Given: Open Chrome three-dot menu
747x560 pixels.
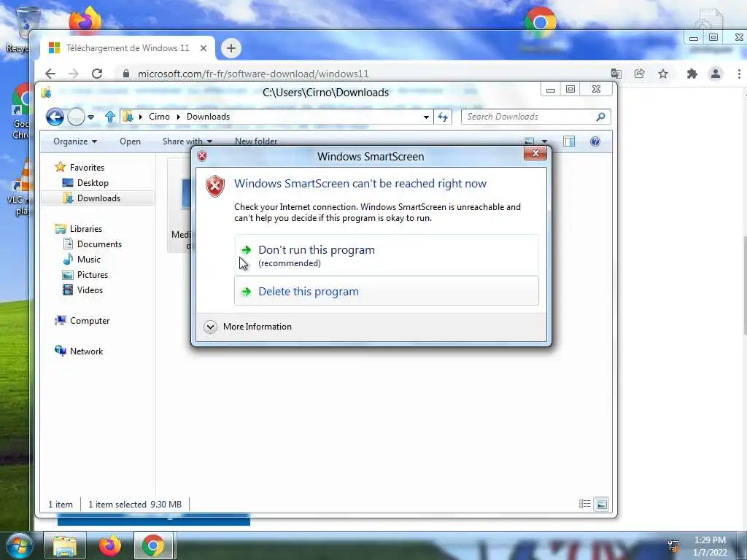Looking at the screenshot, I should [739, 74].
